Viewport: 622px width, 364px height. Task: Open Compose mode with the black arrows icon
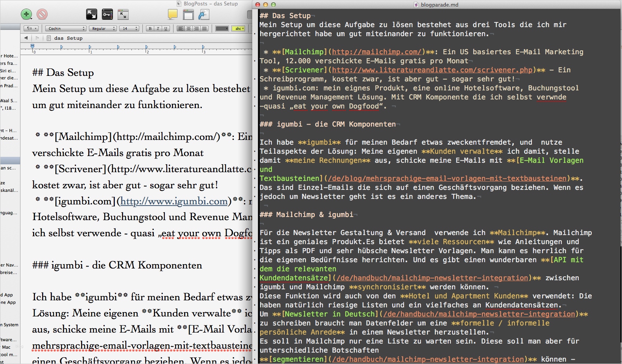(91, 15)
